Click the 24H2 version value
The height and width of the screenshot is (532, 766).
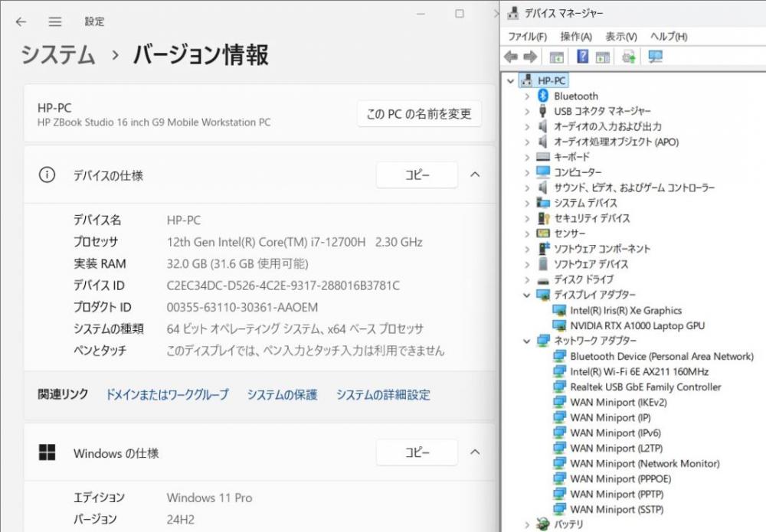click(180, 519)
